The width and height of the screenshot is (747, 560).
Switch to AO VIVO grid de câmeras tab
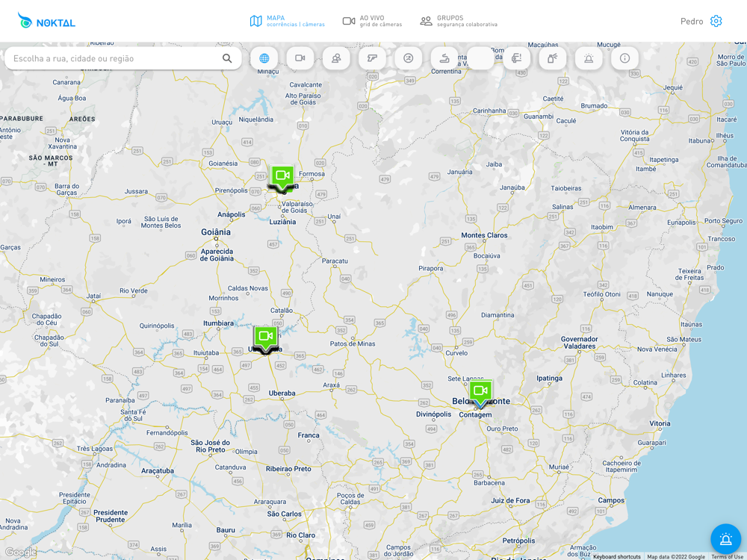point(372,21)
